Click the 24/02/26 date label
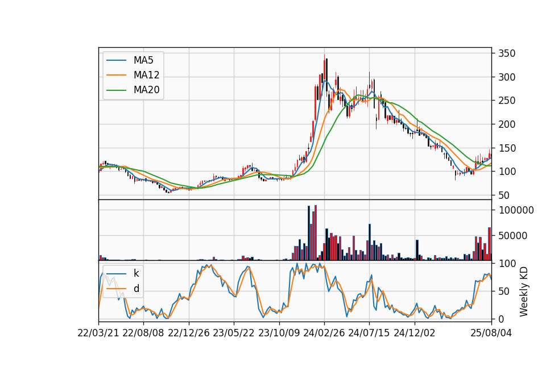Screen dimensions: 546x392 (x=324, y=333)
